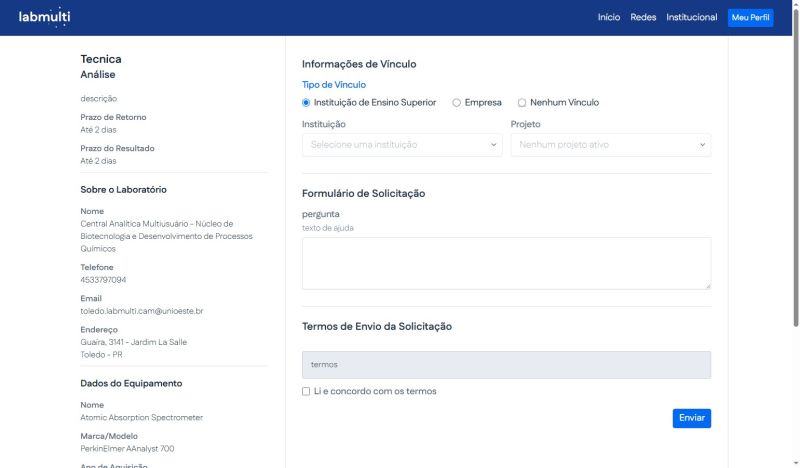Go to the Redes menu item
The width and height of the screenshot is (800, 468).
point(643,18)
